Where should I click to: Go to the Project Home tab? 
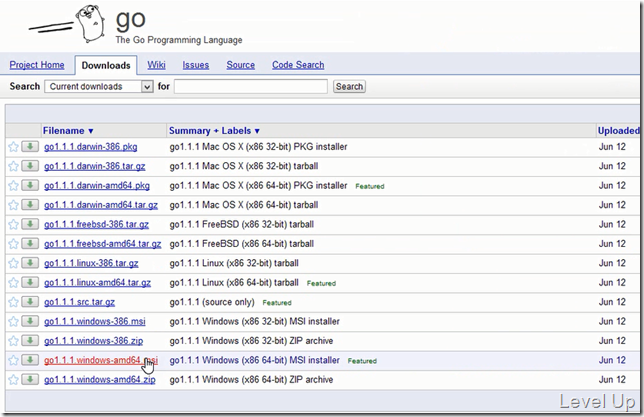click(x=37, y=65)
